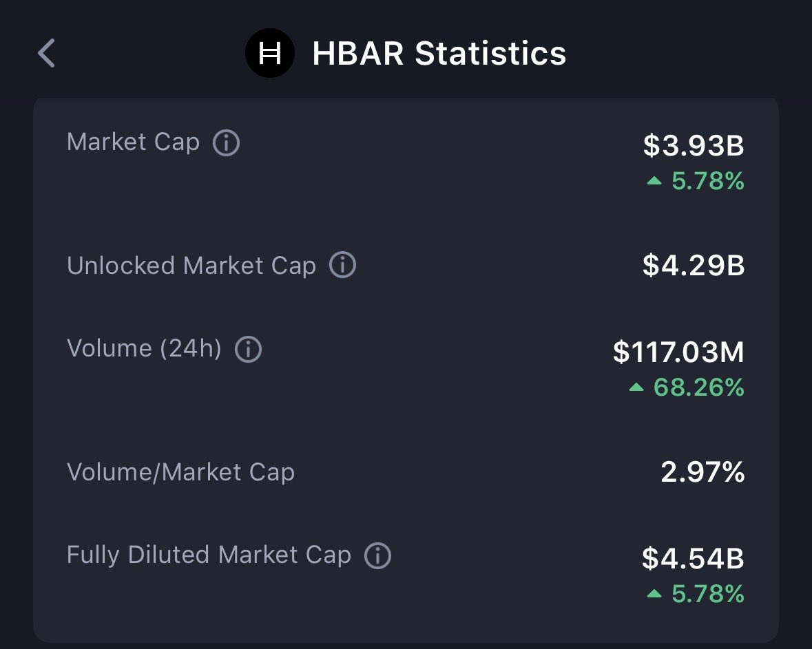Click the Volume (24h) label
812x649 pixels.
point(144,349)
